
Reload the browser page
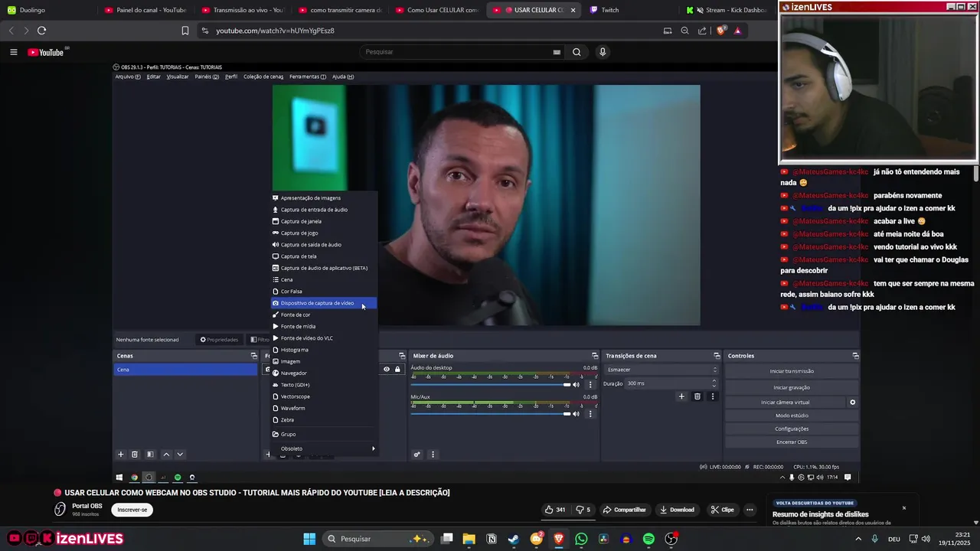click(41, 31)
